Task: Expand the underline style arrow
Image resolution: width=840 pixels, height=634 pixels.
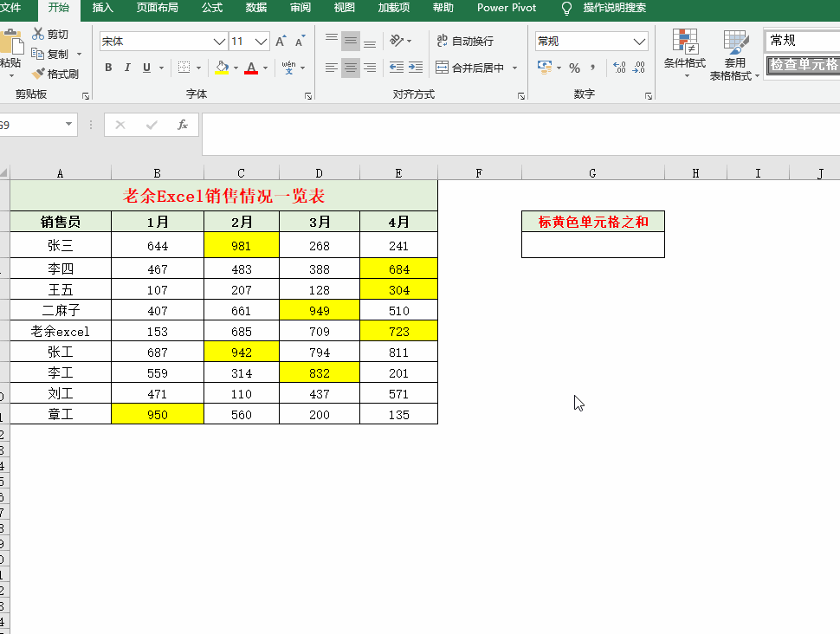Action: pyautogui.click(x=161, y=68)
